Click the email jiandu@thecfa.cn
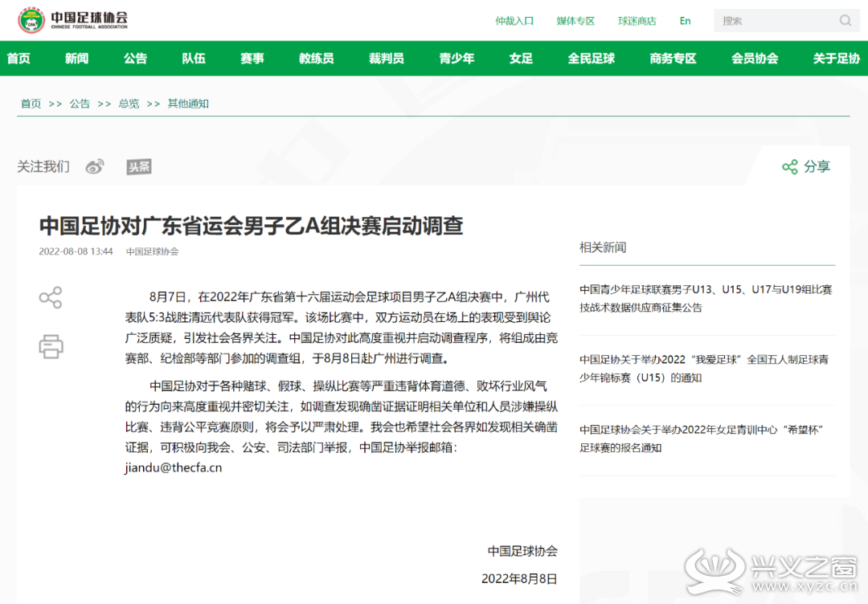Image resolution: width=868 pixels, height=604 pixels. (x=174, y=467)
